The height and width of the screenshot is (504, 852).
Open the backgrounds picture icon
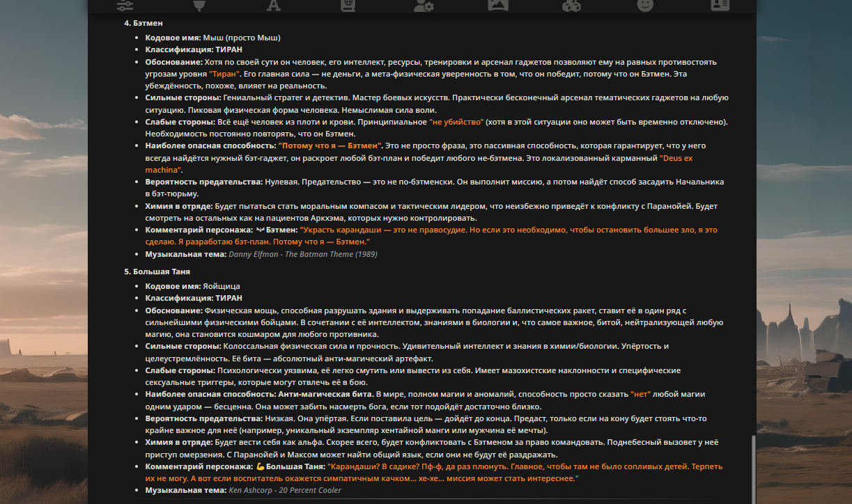pos(497,6)
